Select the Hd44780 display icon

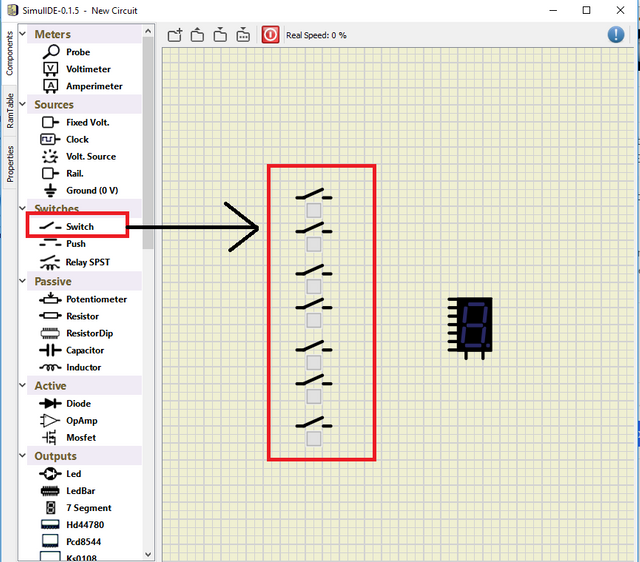(x=50, y=525)
